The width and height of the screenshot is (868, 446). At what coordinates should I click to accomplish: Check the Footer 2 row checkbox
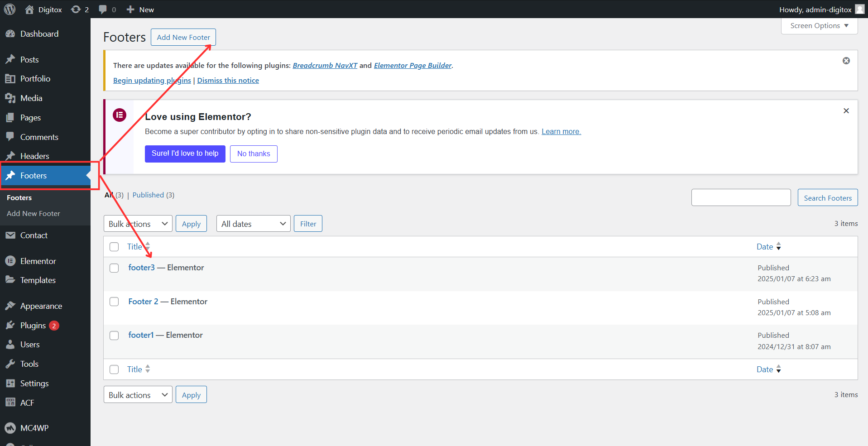point(114,302)
